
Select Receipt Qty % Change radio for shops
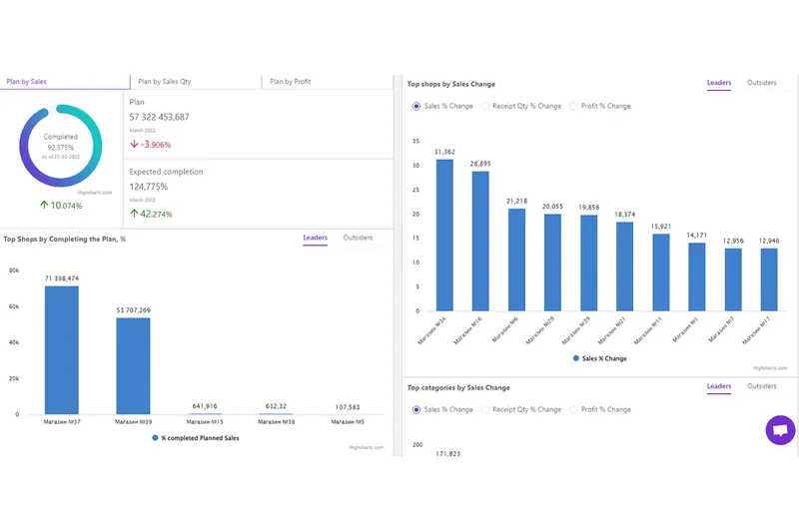pos(485,106)
